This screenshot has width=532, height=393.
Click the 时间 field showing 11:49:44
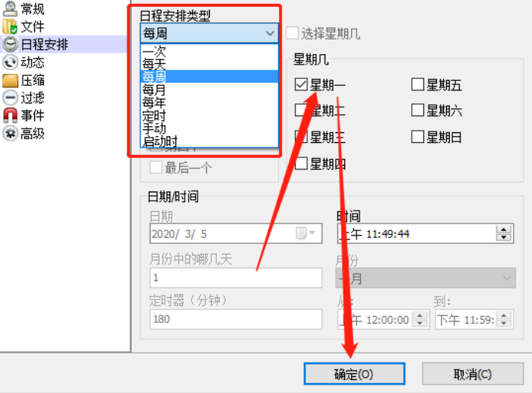click(426, 233)
